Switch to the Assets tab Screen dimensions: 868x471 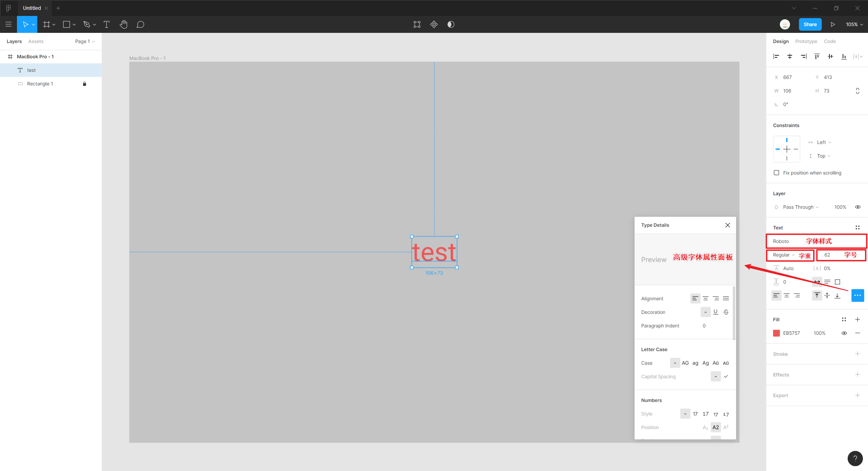[36, 41]
